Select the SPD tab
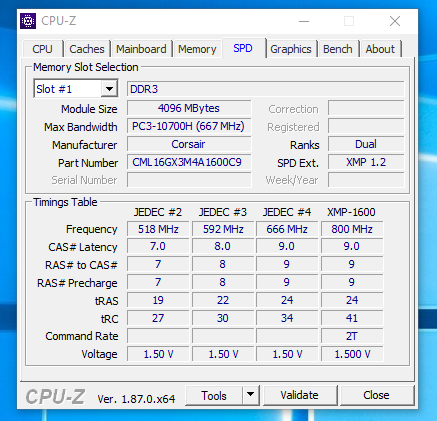The width and height of the screenshot is (437, 421). tap(243, 48)
